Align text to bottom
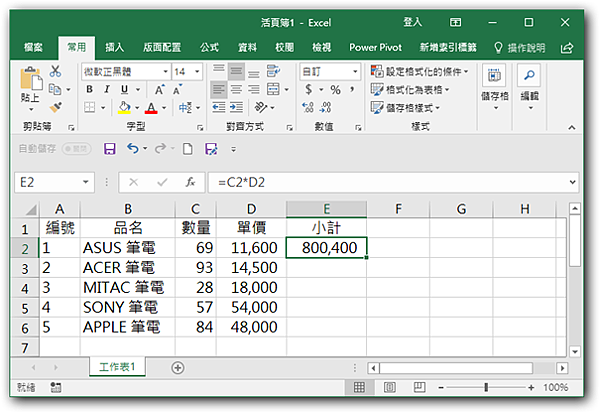The height and width of the screenshot is (413, 600). [253, 72]
